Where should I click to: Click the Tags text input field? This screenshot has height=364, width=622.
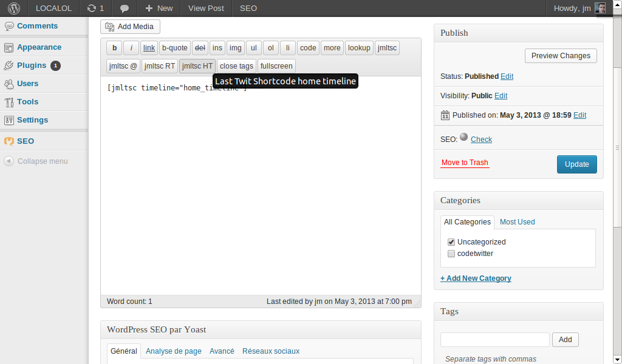point(494,340)
